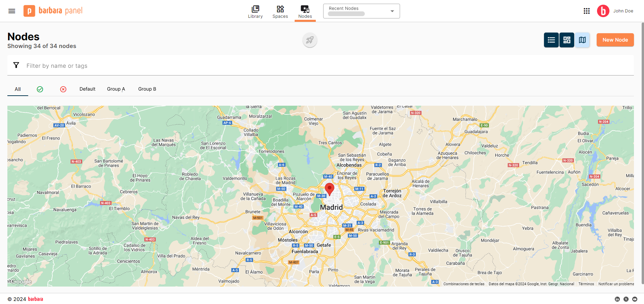Click the filter funnel icon

point(16,65)
